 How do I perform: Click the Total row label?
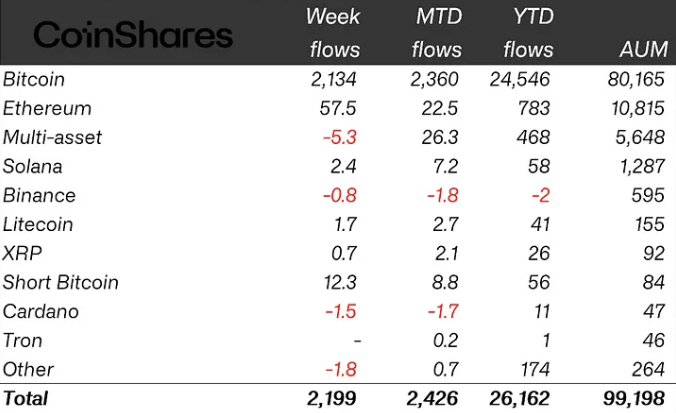pos(25,398)
